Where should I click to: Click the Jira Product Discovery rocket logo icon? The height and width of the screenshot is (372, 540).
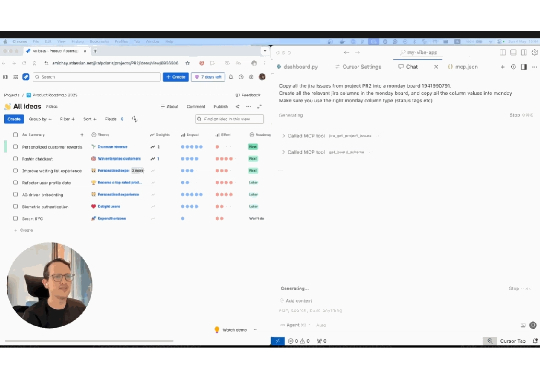(26, 77)
